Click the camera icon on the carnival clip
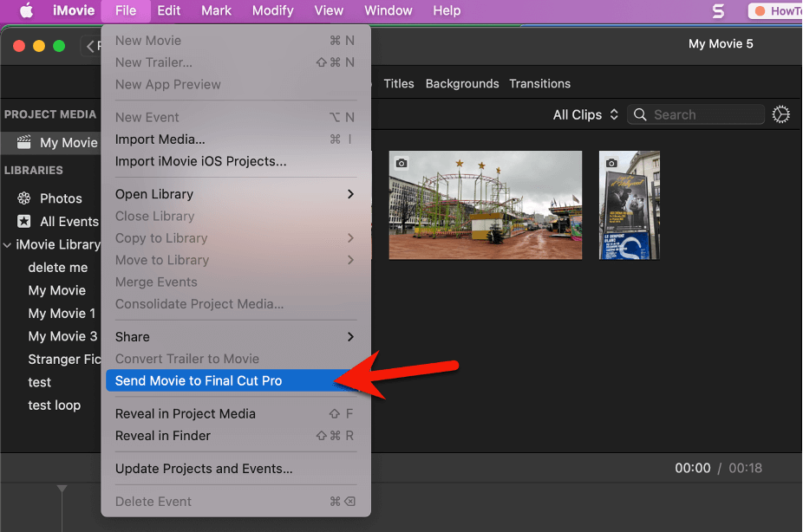803x532 pixels. (401, 161)
